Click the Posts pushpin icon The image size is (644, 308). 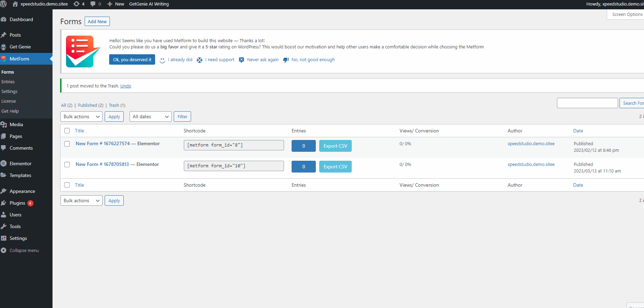tap(3, 35)
